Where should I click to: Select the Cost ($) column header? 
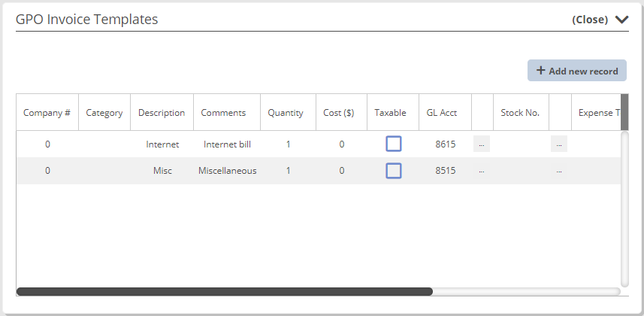pyautogui.click(x=339, y=113)
